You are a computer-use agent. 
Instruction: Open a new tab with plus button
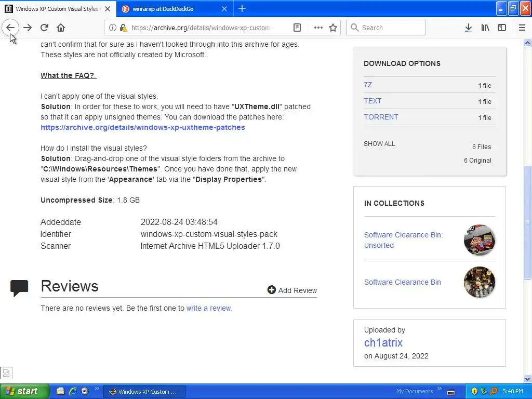point(242,8)
